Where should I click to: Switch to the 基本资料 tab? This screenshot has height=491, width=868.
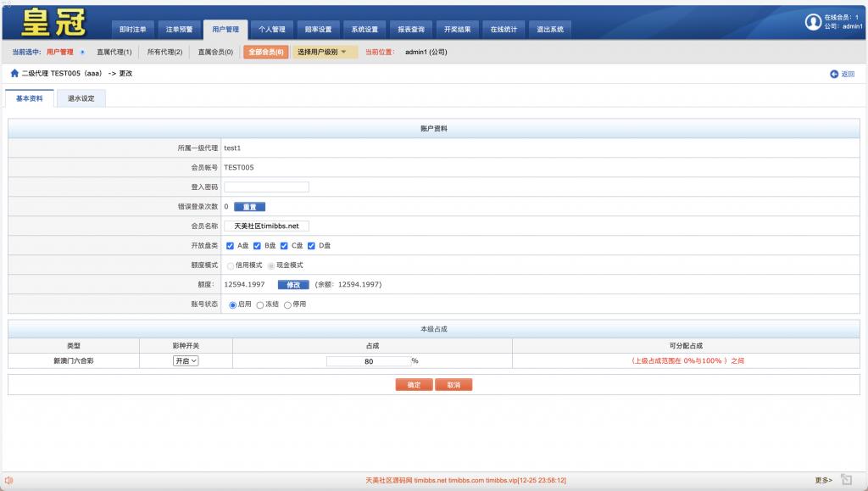[x=30, y=98]
